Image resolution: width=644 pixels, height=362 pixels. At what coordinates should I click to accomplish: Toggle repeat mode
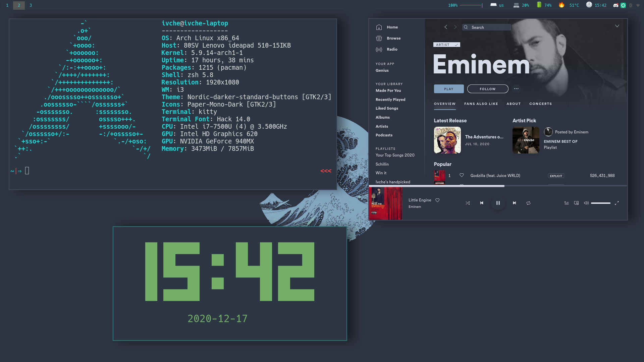(x=528, y=203)
